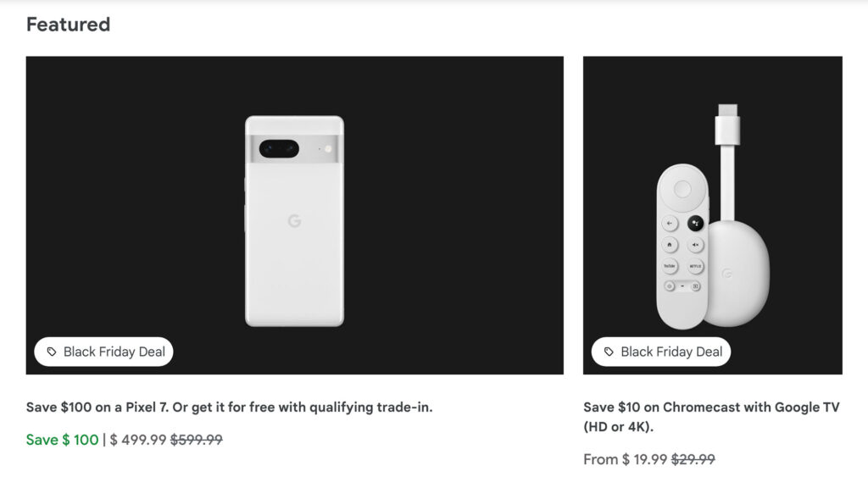Open the Save $100 on Pixel 7 link
Image resolution: width=868 pixels, height=488 pixels.
coord(229,408)
